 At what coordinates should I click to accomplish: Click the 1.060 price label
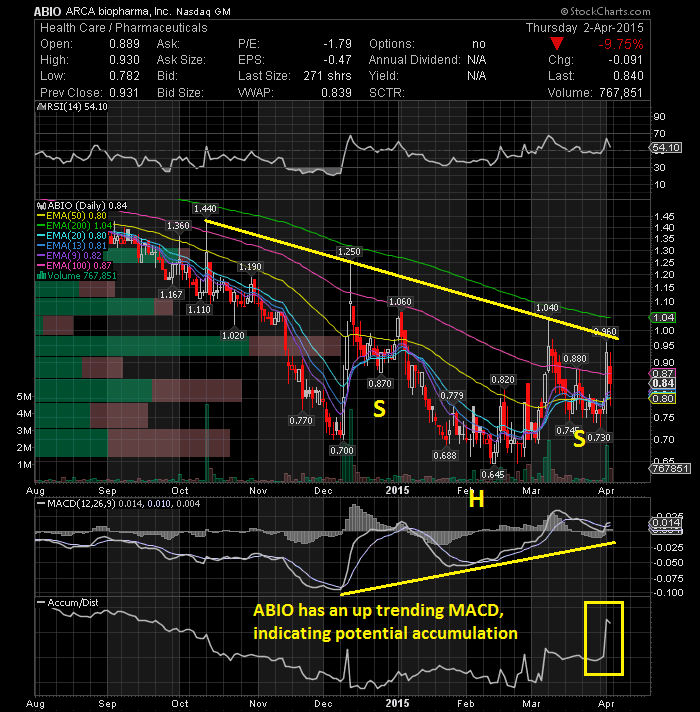[x=400, y=302]
